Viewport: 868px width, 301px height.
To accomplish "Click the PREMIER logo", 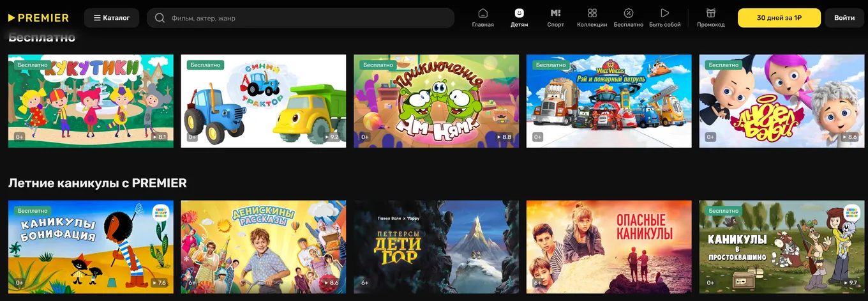I will pyautogui.click(x=39, y=18).
